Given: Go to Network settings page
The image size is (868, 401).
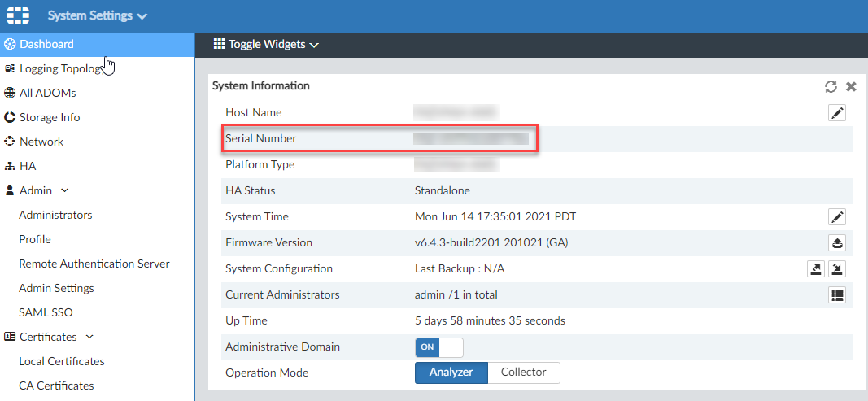Looking at the screenshot, I should pos(41,142).
